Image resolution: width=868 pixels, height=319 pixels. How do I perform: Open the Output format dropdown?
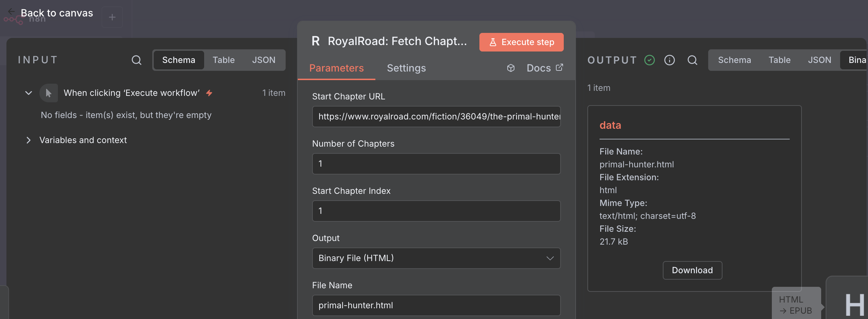[x=436, y=258]
